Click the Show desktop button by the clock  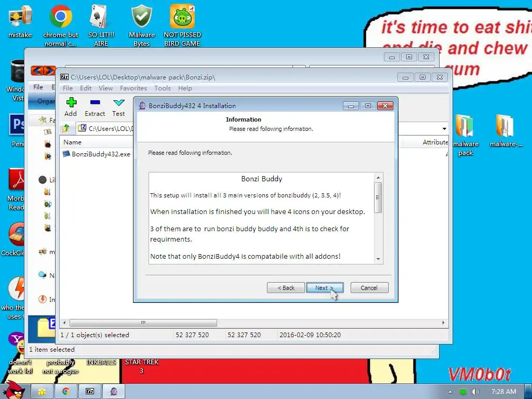tap(528, 392)
